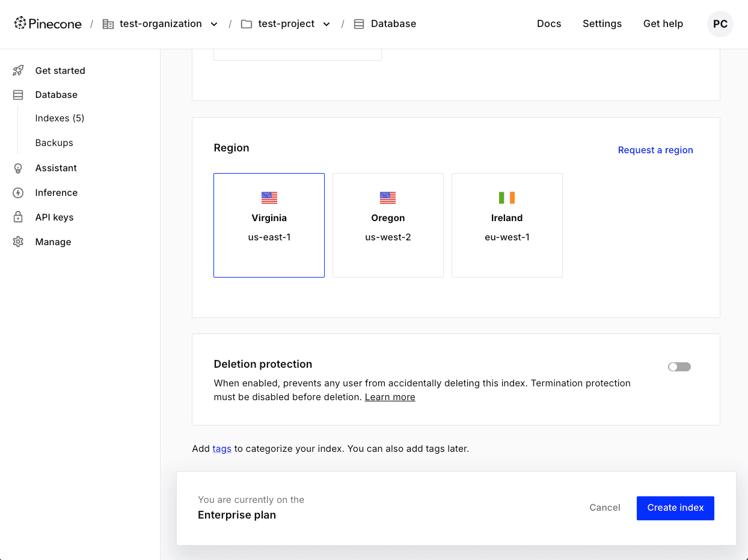Select the Virginia us-east-1 region card
Screen dimensions: 748x560
[269, 225]
